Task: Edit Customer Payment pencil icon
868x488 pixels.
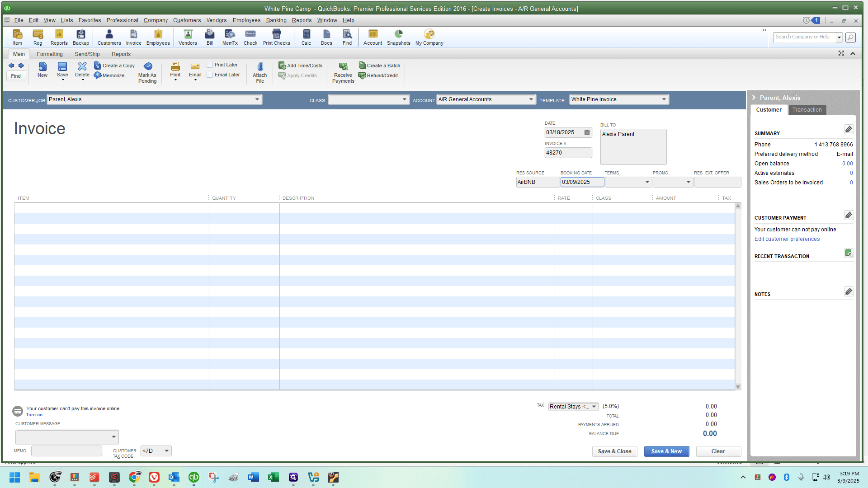Action: 849,215
